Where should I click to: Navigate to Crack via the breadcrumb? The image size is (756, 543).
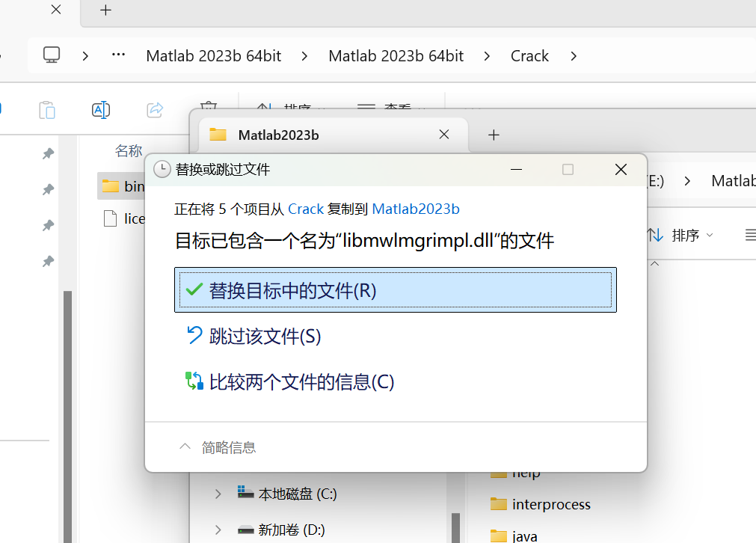point(529,55)
